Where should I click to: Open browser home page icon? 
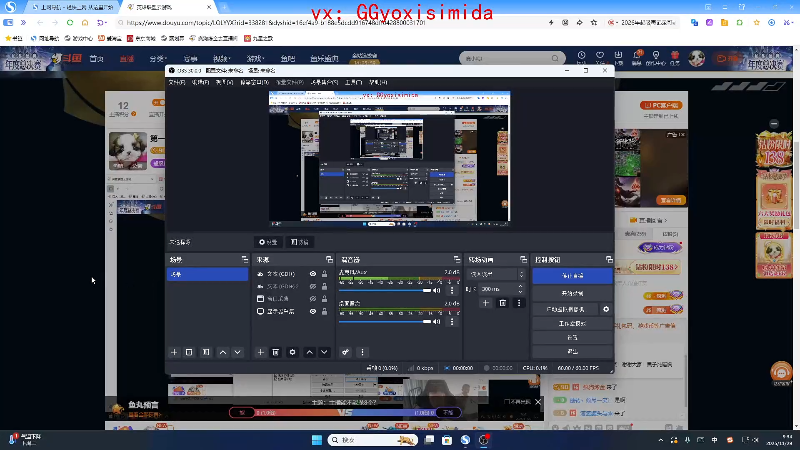[85, 22]
